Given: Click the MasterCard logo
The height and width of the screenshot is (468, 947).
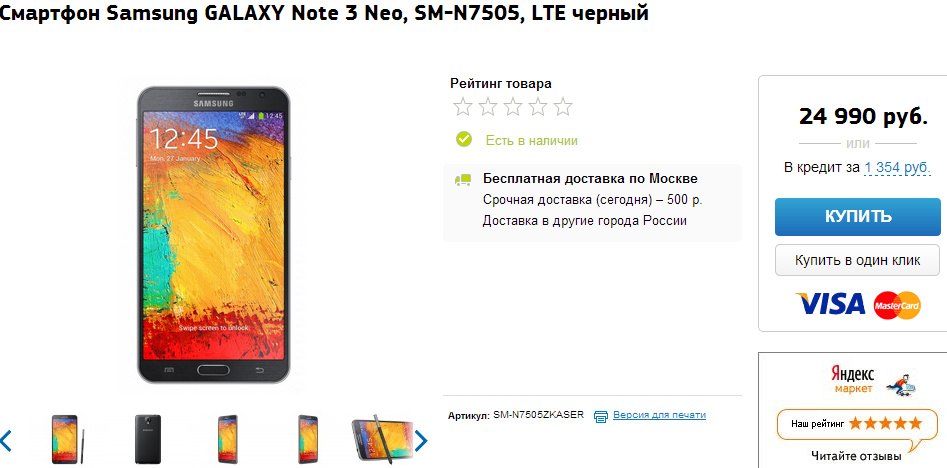Looking at the screenshot, I should pyautogui.click(x=897, y=305).
